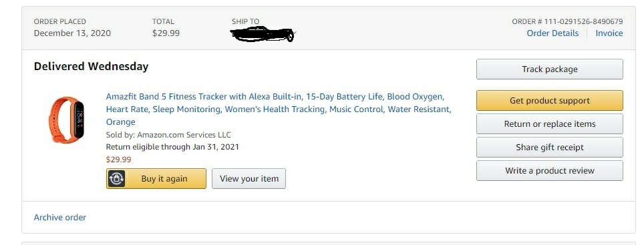Click Sold by Amazon.com Services LLC text
This screenshot has width=644, height=245.
pyautogui.click(x=168, y=135)
